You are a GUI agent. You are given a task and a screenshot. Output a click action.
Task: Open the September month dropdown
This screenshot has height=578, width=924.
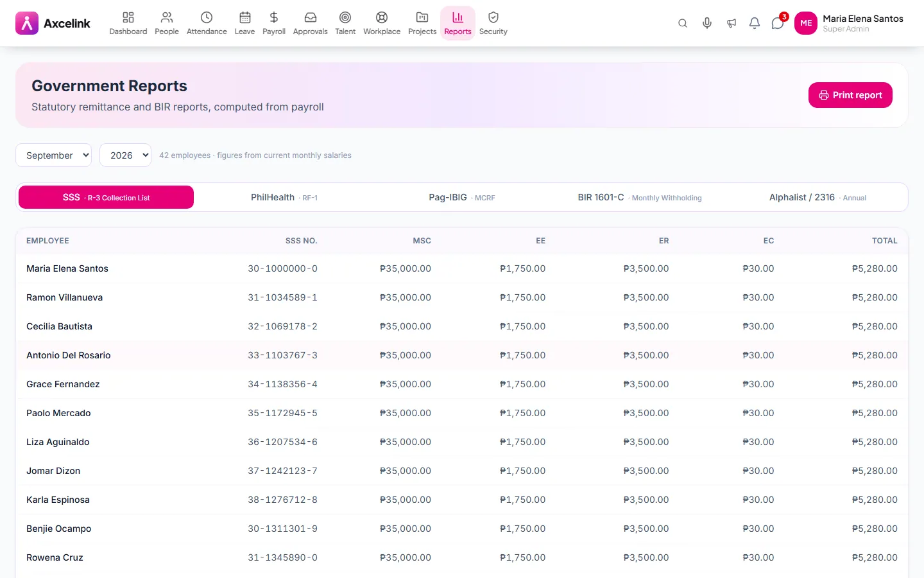coord(53,155)
